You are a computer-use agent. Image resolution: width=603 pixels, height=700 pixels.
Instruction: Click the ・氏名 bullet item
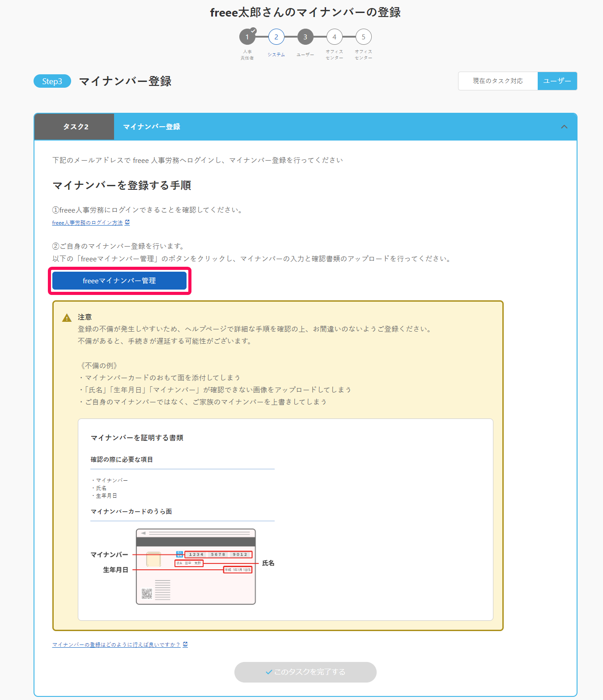[99, 488]
